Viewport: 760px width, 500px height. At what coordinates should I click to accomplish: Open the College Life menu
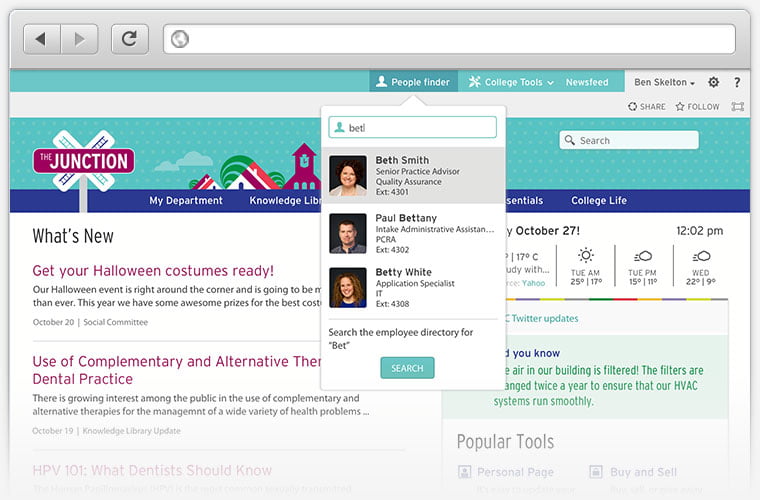coord(599,201)
